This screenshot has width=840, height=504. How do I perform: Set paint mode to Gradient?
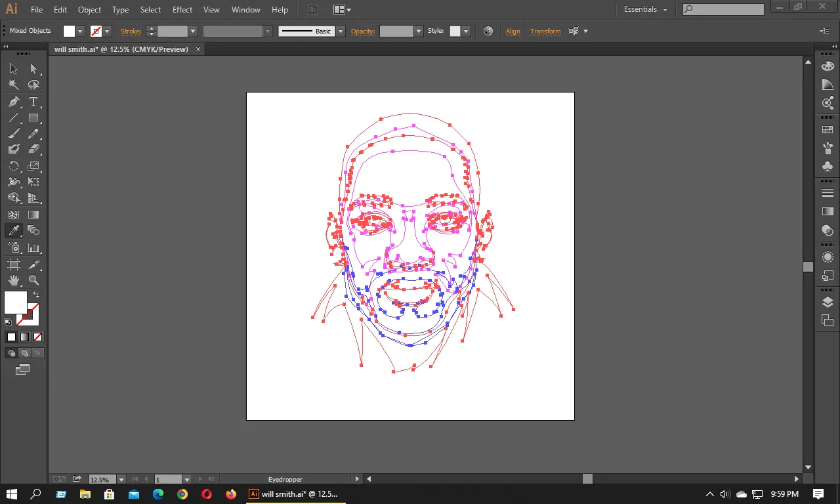tap(24, 337)
